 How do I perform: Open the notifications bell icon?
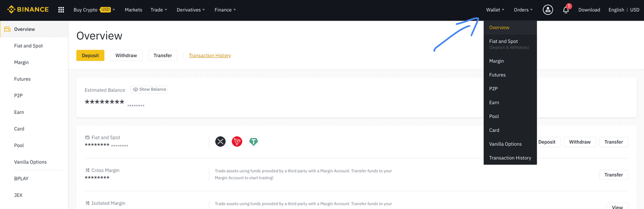pyautogui.click(x=566, y=10)
